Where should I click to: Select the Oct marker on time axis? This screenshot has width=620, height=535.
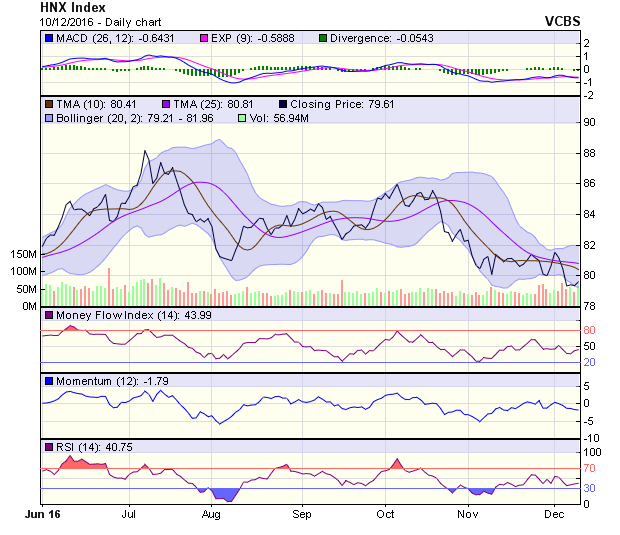pos(384,512)
